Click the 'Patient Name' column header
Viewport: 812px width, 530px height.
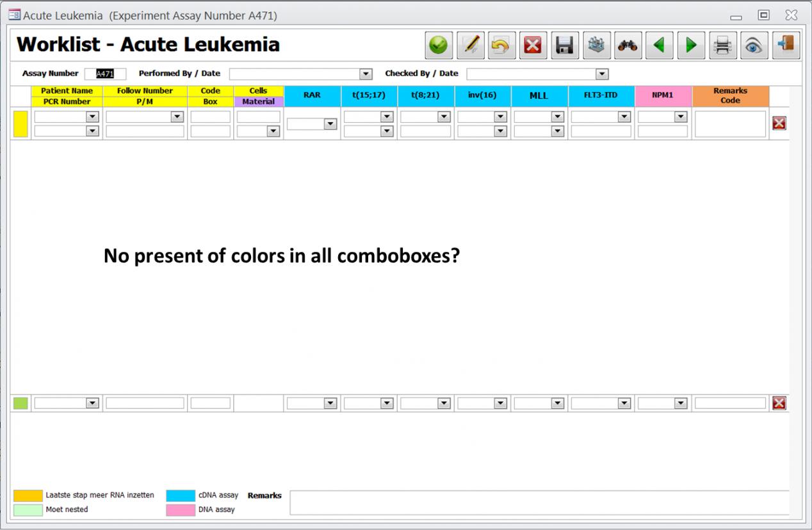click(x=67, y=91)
